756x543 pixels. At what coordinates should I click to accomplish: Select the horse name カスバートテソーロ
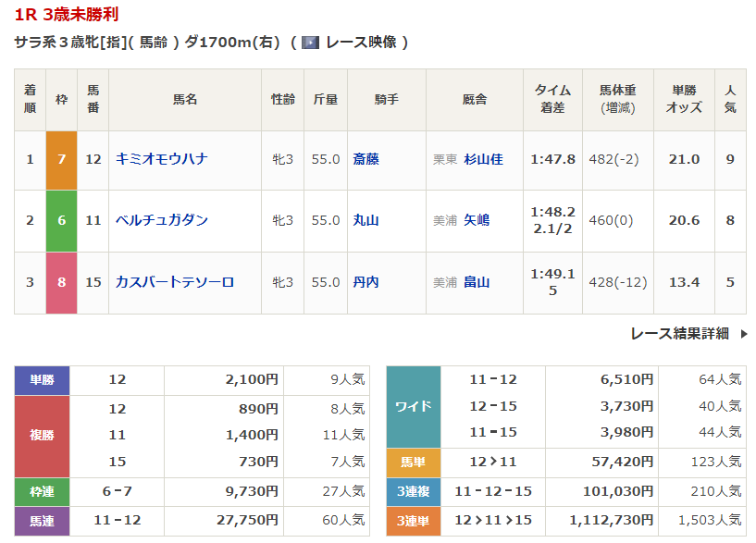tap(175, 282)
